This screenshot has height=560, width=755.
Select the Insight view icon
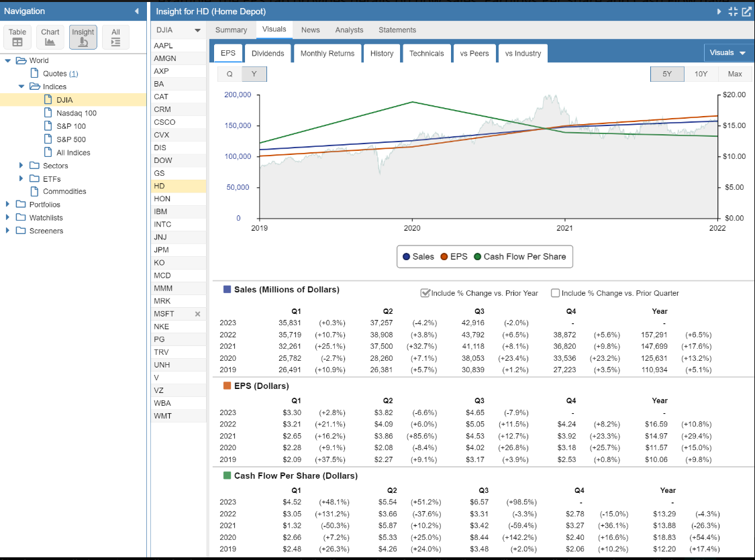pos(83,37)
